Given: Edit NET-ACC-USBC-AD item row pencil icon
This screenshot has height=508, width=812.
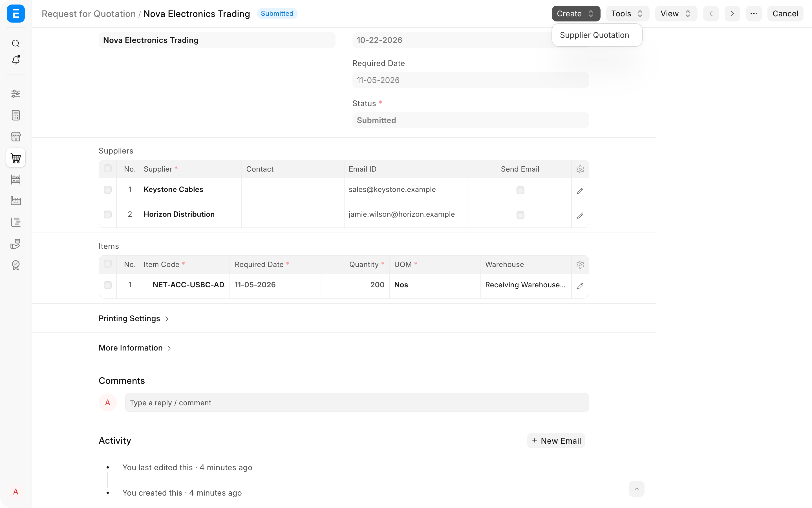Looking at the screenshot, I should (x=580, y=286).
